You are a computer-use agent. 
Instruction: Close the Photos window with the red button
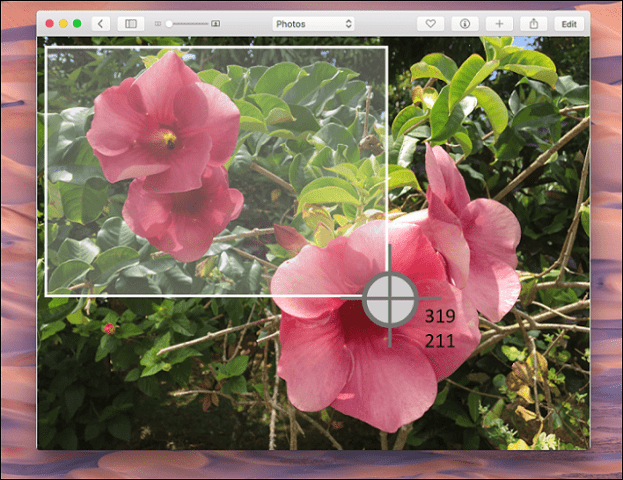[x=50, y=23]
